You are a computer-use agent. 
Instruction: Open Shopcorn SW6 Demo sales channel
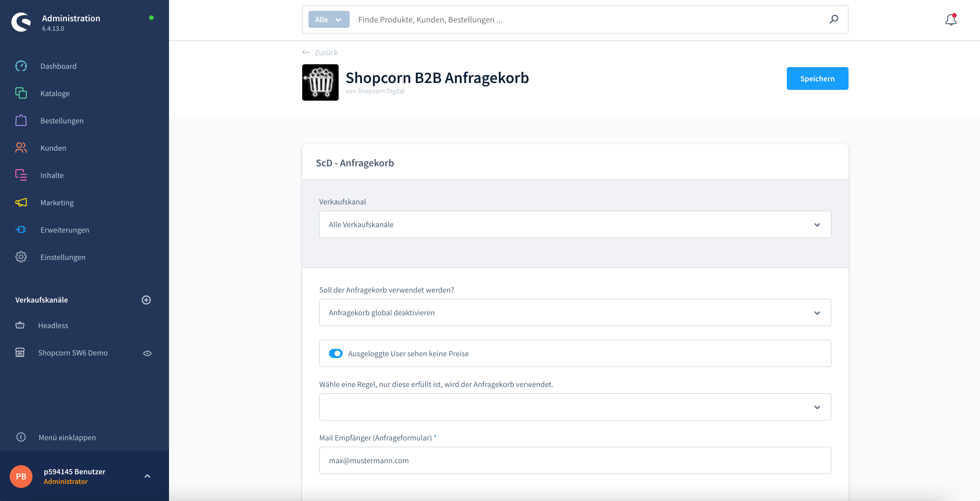point(73,353)
